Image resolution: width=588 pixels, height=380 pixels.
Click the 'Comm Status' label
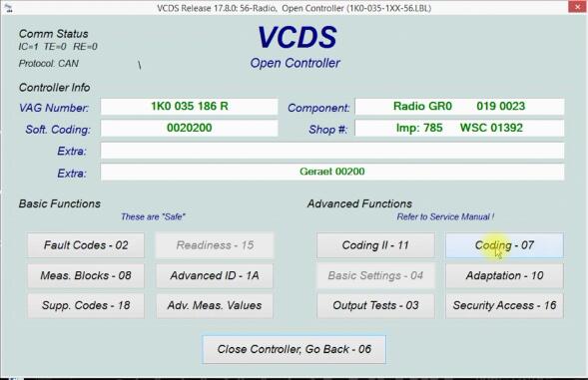click(54, 34)
